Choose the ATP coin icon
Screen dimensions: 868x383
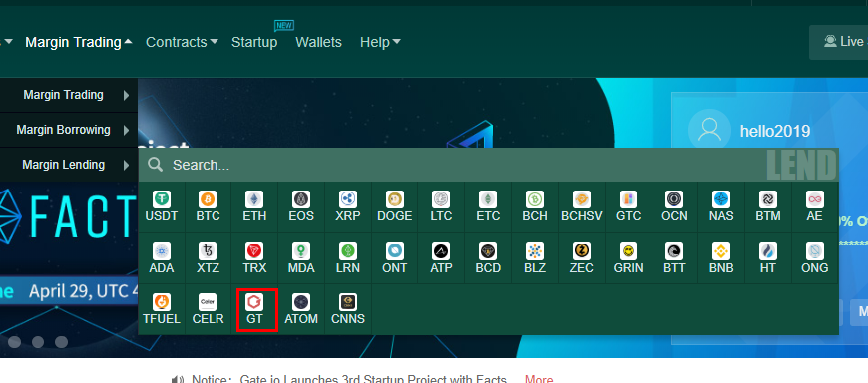(x=441, y=251)
